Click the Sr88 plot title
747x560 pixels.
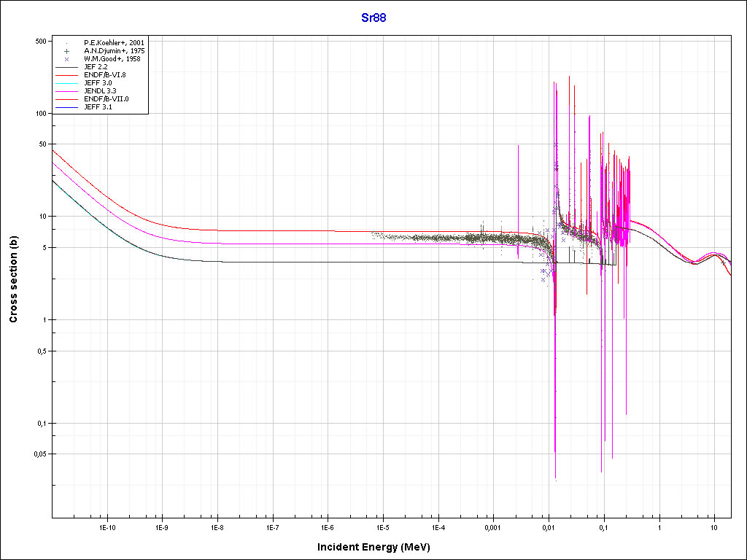click(373, 18)
